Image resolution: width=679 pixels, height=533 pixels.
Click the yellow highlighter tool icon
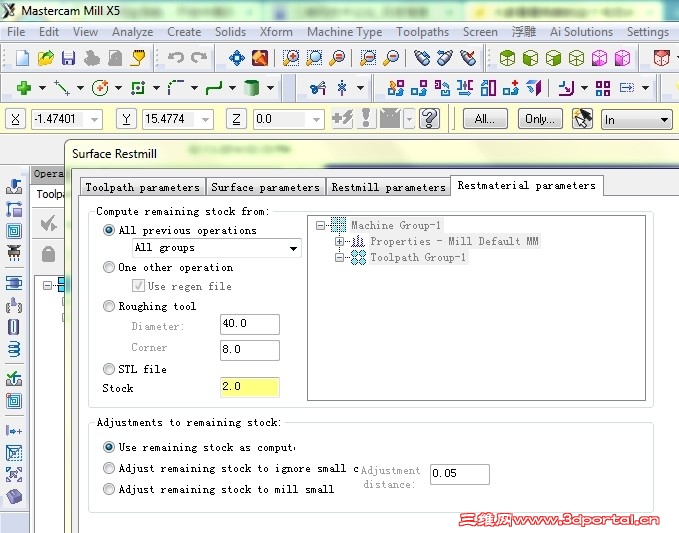139,58
